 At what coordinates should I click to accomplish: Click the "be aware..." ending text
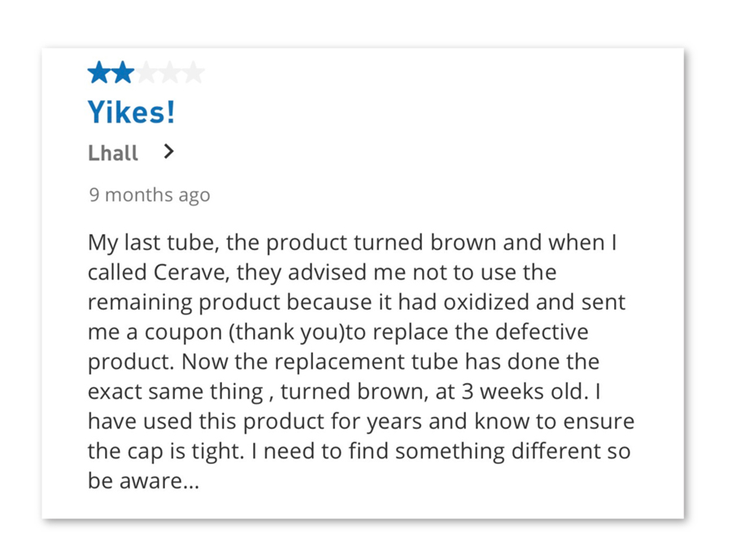click(142, 481)
